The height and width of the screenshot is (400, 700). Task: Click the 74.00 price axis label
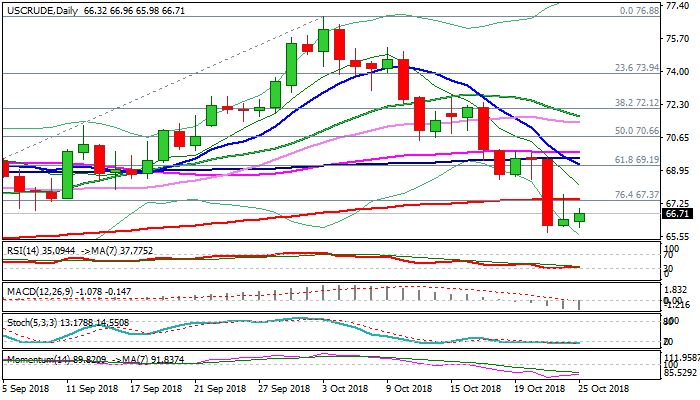(677, 72)
